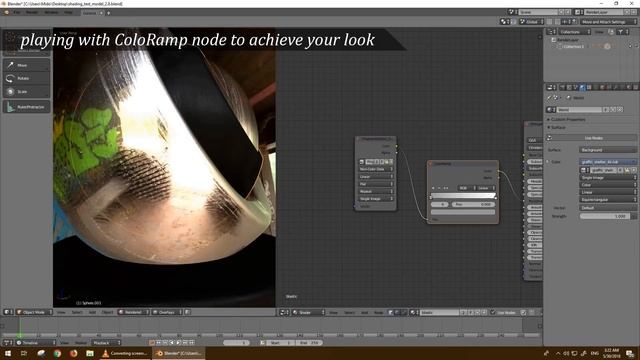This screenshot has width=640, height=360.
Task: Open the Playback dropdown in timeline
Action: [x=106, y=343]
